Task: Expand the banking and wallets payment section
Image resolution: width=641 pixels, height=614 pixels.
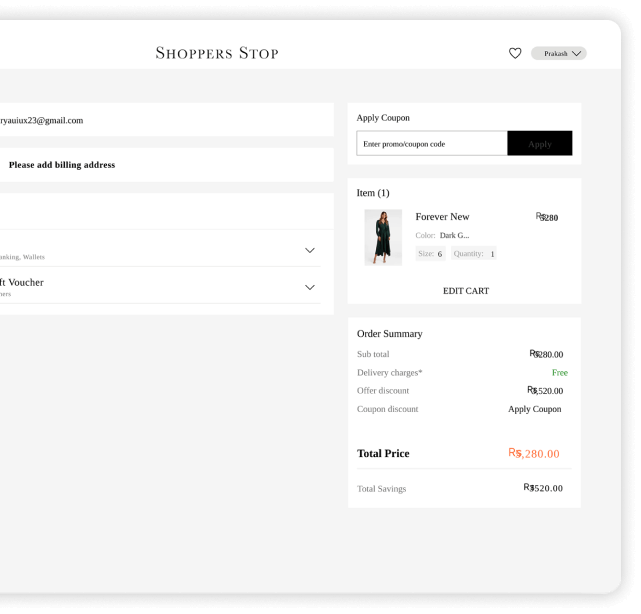Action: pos(309,250)
